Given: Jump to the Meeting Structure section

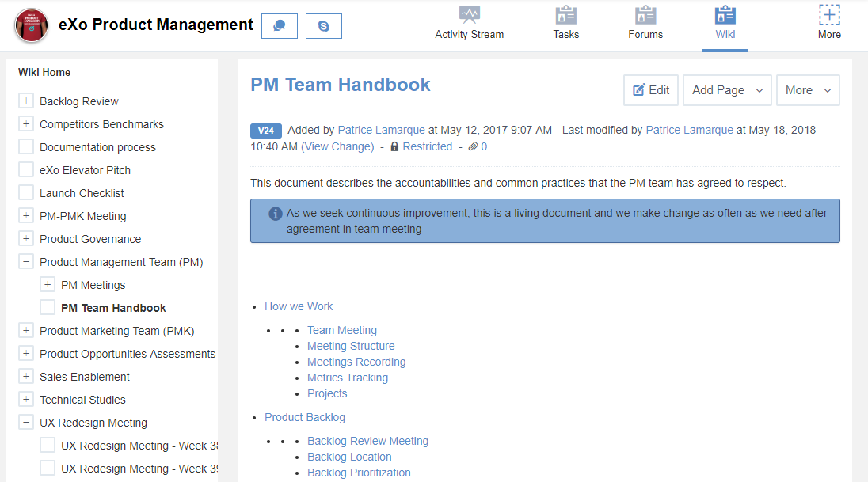Looking at the screenshot, I should coord(351,347).
